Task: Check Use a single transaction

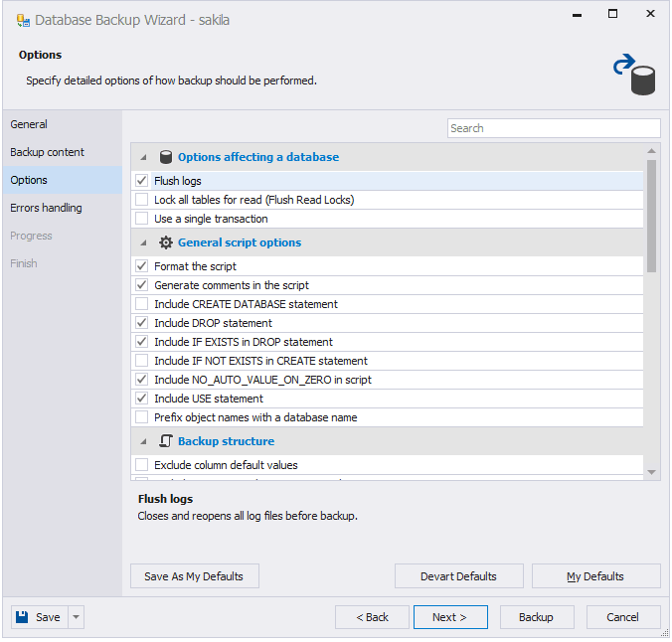Action: tap(142, 219)
